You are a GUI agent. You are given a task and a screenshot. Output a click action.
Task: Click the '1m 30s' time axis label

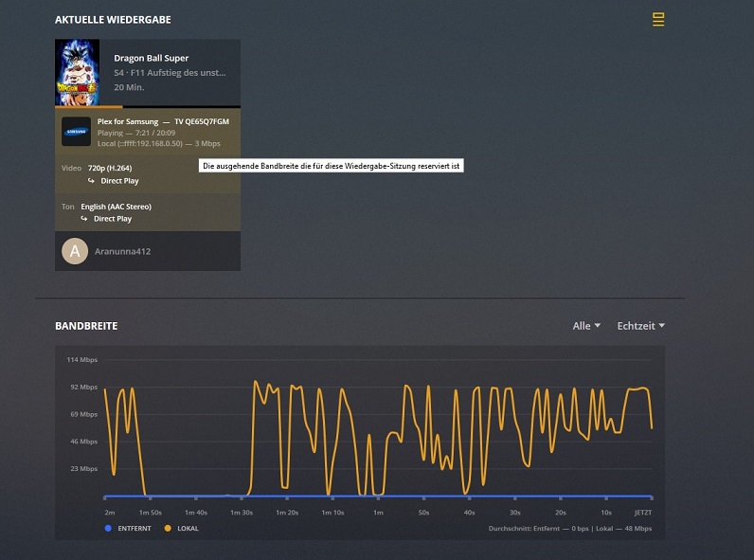pos(242,513)
